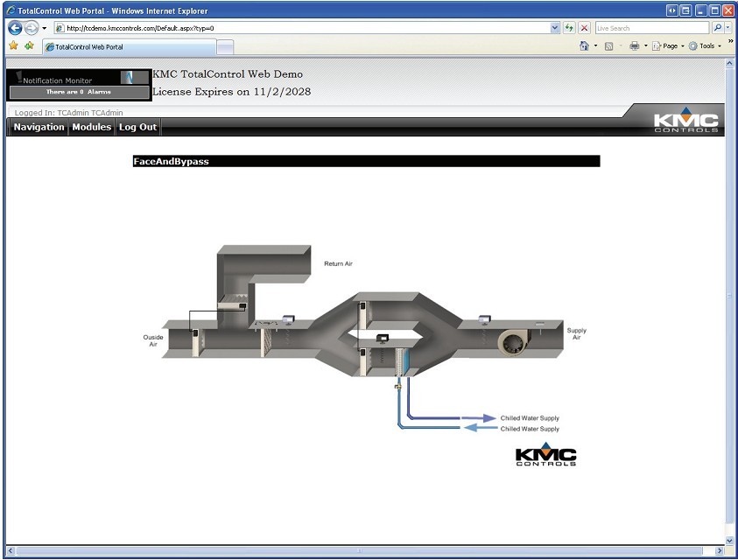Click the Print icon

635,45
